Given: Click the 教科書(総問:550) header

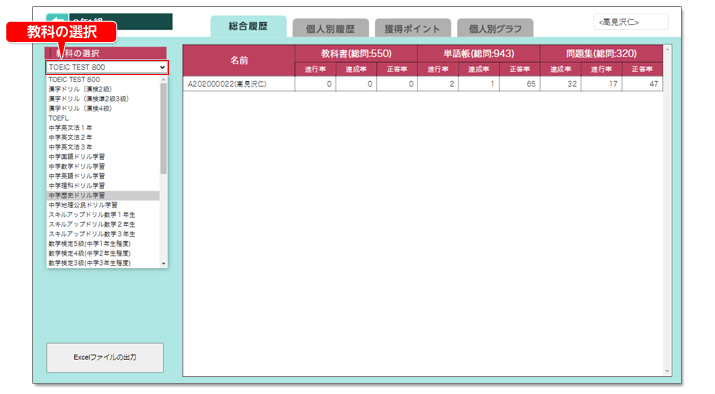Looking at the screenshot, I should (x=356, y=54).
